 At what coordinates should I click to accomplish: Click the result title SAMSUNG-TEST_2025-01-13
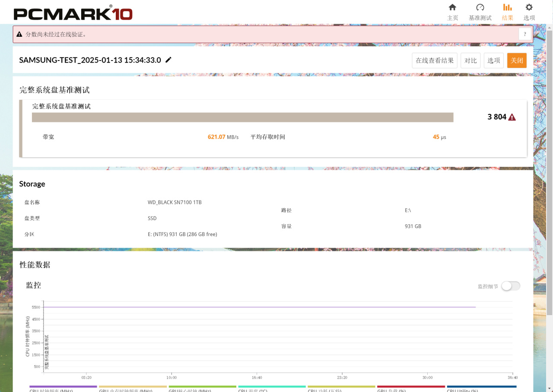coord(90,60)
